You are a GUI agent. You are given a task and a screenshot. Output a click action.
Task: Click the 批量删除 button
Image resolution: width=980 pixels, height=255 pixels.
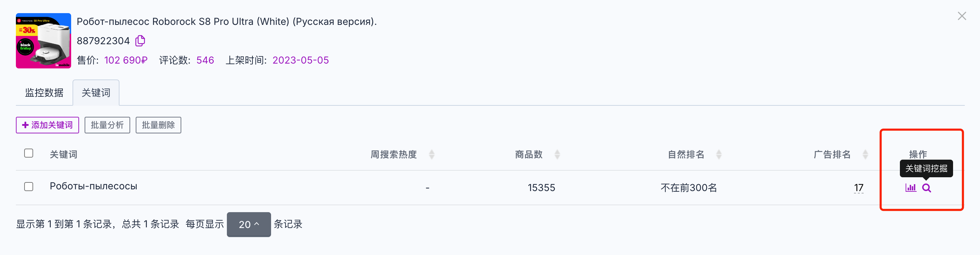pyautogui.click(x=158, y=125)
